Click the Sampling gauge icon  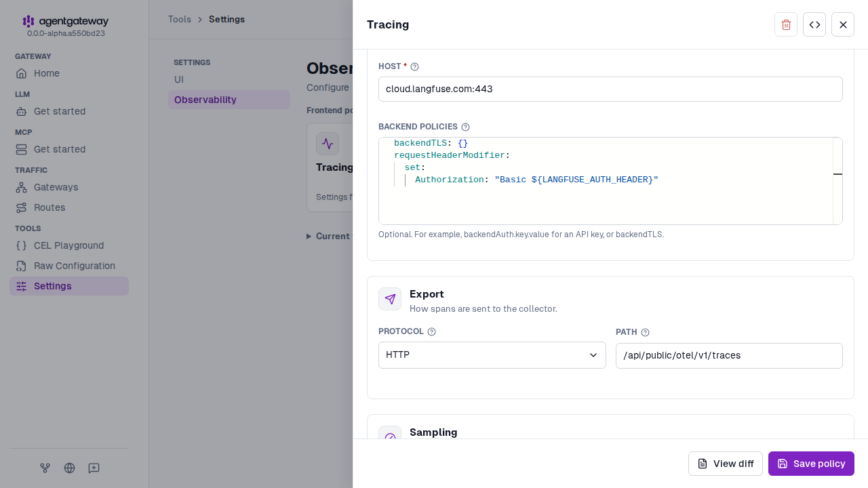click(390, 434)
